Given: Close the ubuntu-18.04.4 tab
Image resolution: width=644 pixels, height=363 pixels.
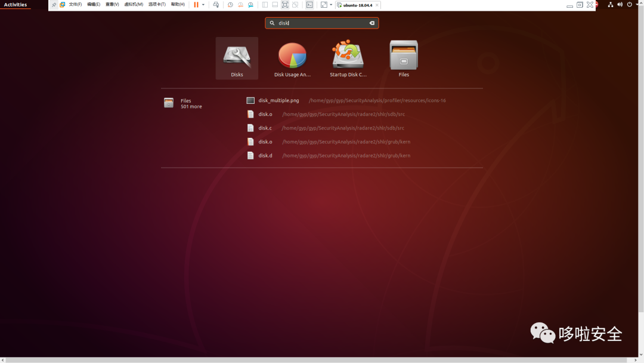Looking at the screenshot, I should pyautogui.click(x=377, y=5).
